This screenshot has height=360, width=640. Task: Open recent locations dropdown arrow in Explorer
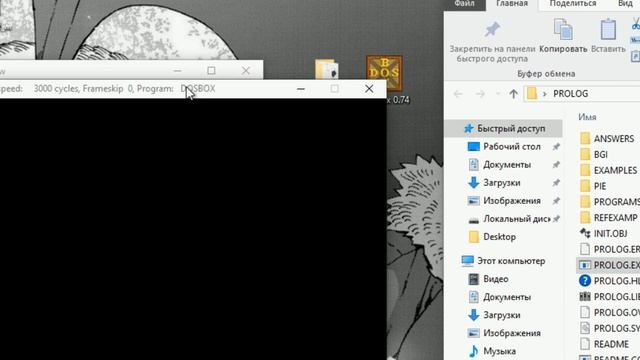(498, 94)
